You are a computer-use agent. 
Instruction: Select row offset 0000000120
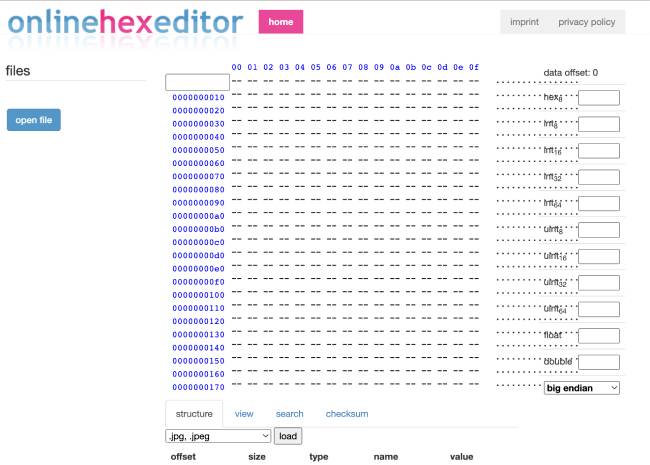point(198,321)
